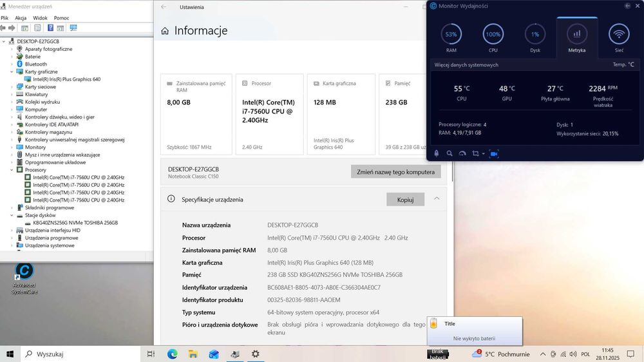Click the properties toolbar icon in Device Manager
Image resolution: width=644 pixels, height=362 pixels.
[37, 28]
